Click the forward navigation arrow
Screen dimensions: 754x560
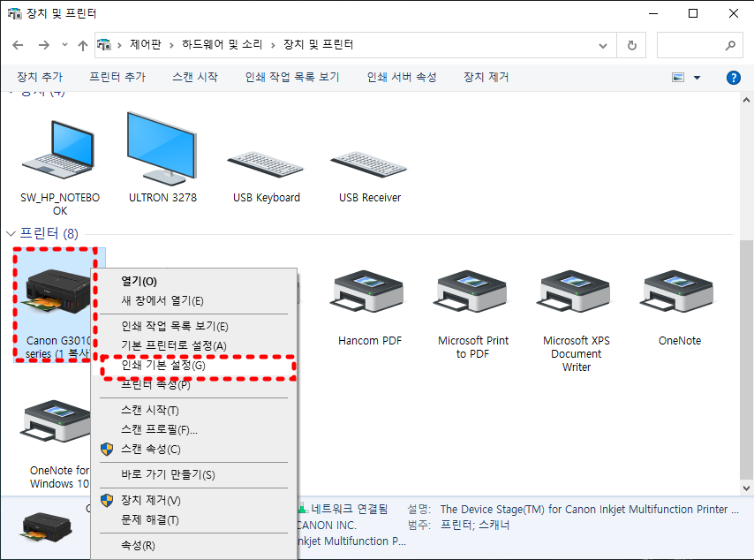click(x=44, y=45)
